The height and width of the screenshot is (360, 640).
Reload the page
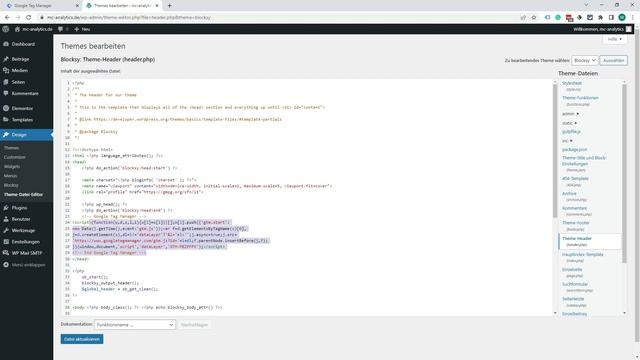pyautogui.click(x=29, y=18)
